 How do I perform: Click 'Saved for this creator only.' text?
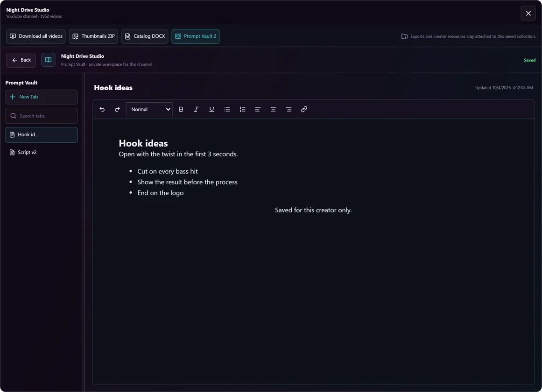pos(313,210)
